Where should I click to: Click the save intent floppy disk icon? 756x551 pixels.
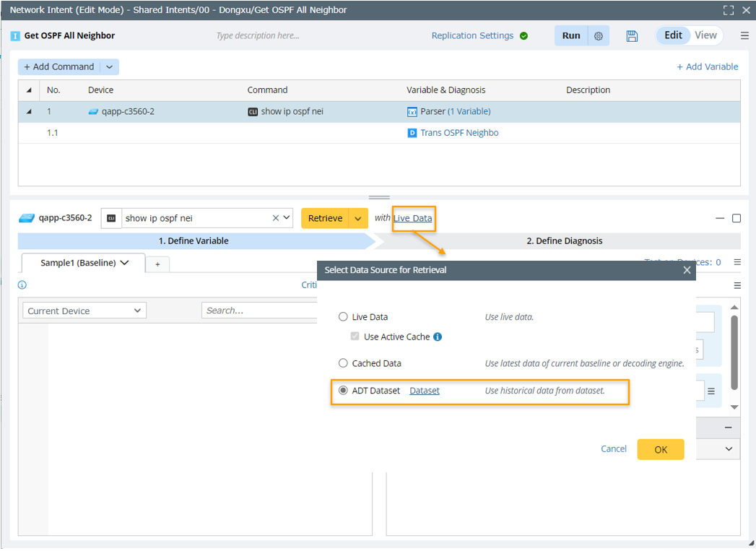click(x=632, y=36)
